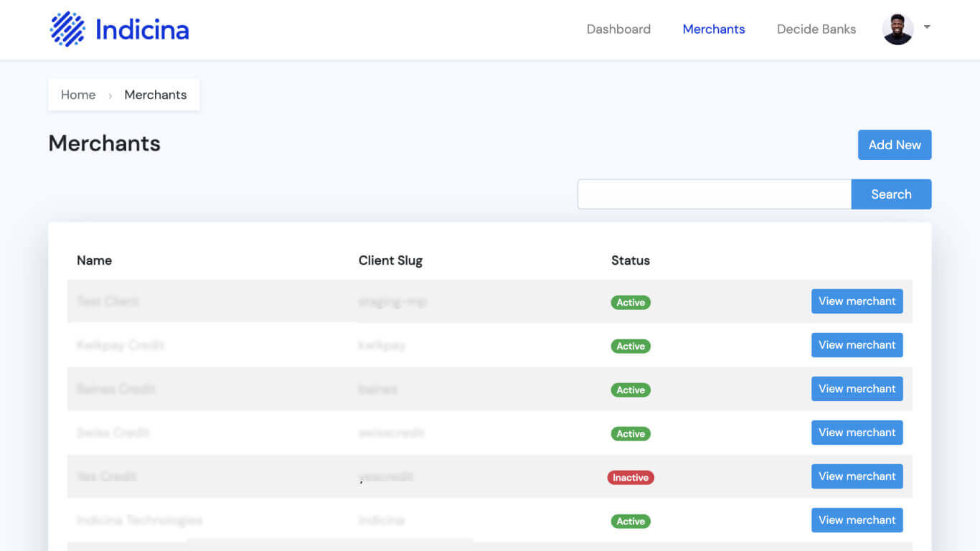The height and width of the screenshot is (551, 980).
Task: Click the Search button
Action: click(890, 194)
